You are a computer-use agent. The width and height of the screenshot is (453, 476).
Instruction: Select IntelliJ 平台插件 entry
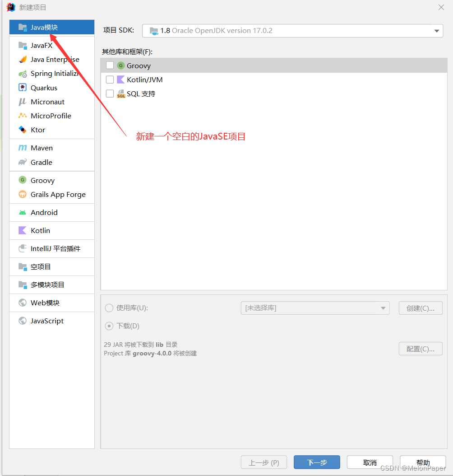[52, 249]
